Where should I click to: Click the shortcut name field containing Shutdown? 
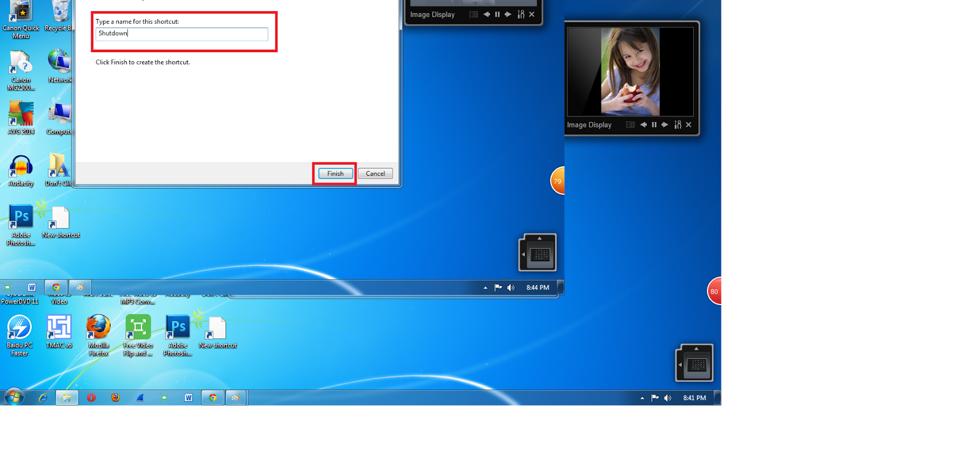181,34
